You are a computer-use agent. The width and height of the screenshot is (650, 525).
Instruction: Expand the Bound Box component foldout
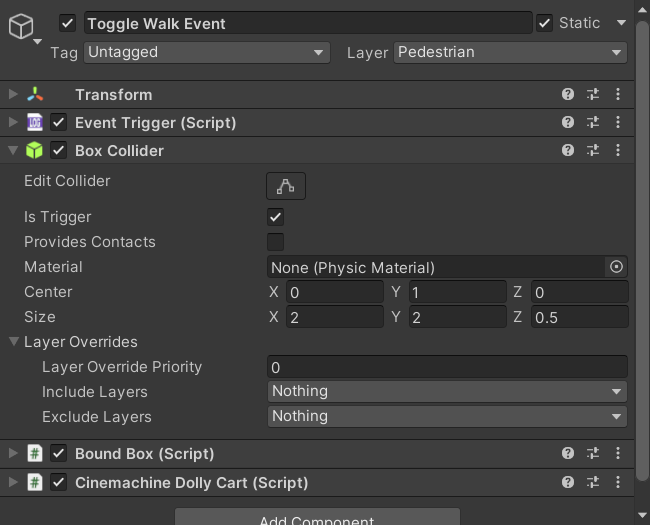tap(13, 453)
